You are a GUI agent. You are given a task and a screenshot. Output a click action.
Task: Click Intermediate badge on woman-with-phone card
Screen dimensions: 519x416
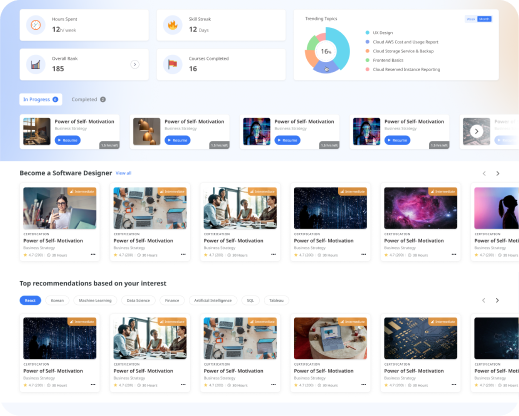coord(82,191)
